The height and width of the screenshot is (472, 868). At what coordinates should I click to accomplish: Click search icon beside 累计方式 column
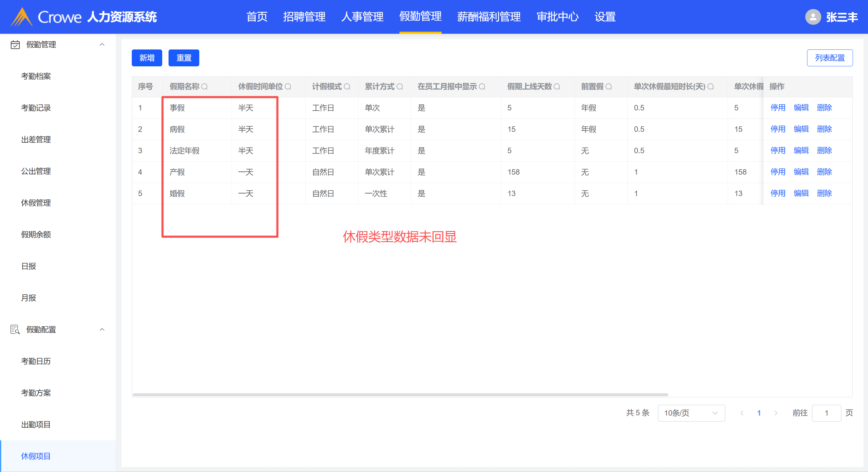click(400, 87)
